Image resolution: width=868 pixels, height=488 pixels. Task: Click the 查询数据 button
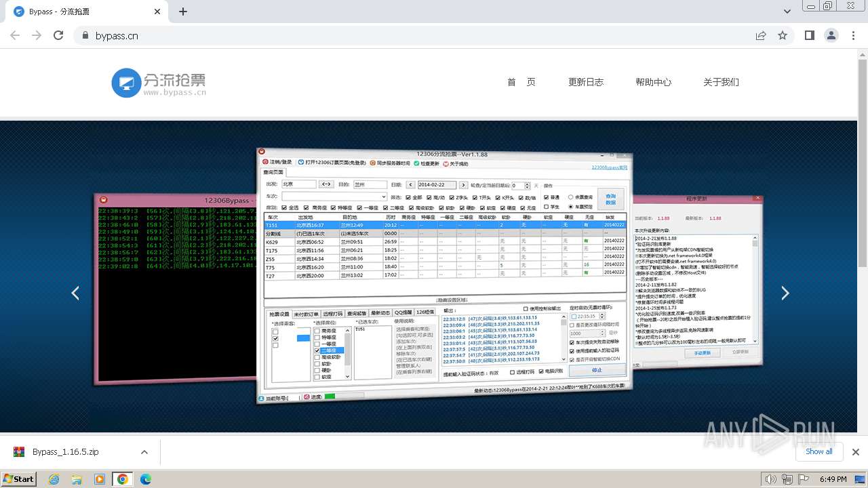tap(610, 199)
